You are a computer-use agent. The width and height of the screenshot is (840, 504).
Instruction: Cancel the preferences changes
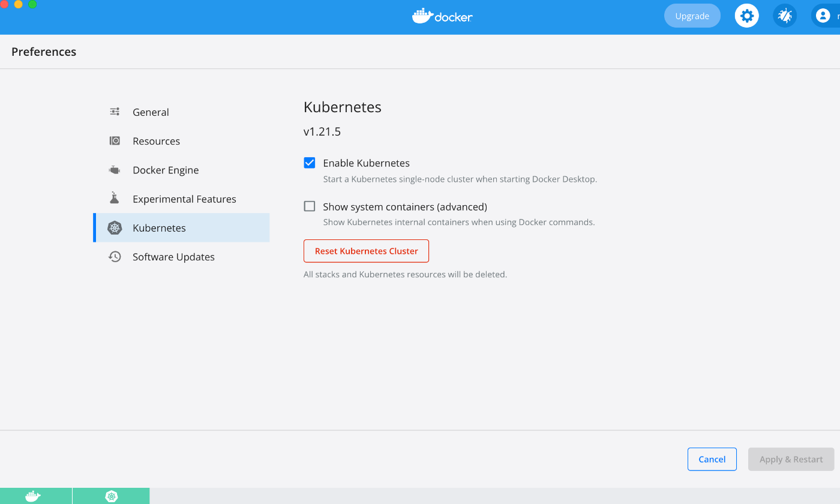712,459
